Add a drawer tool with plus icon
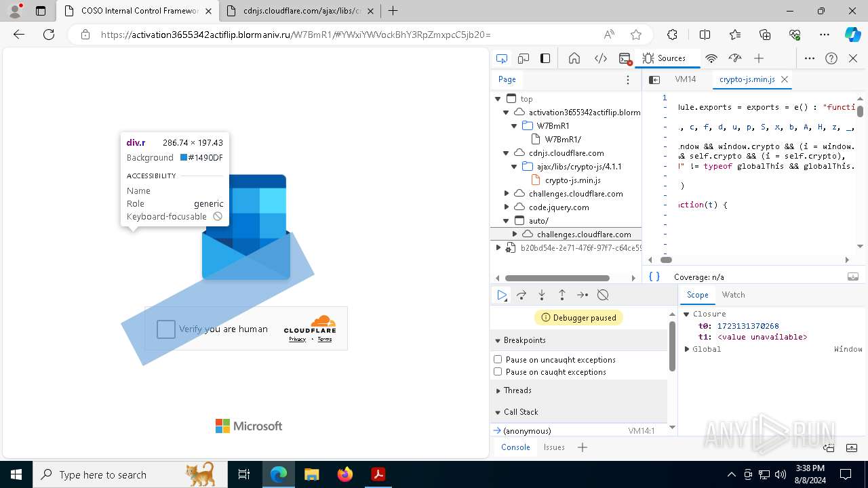868x488 pixels. point(583,447)
